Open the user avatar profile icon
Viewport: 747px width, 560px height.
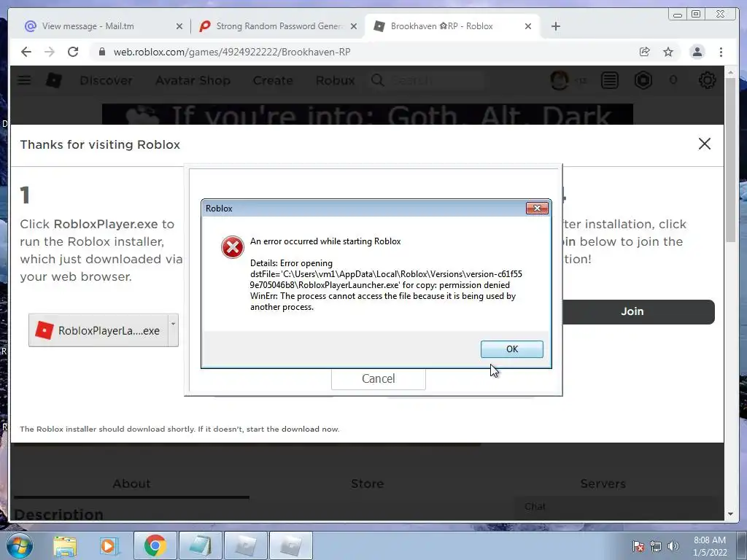pyautogui.click(x=560, y=80)
